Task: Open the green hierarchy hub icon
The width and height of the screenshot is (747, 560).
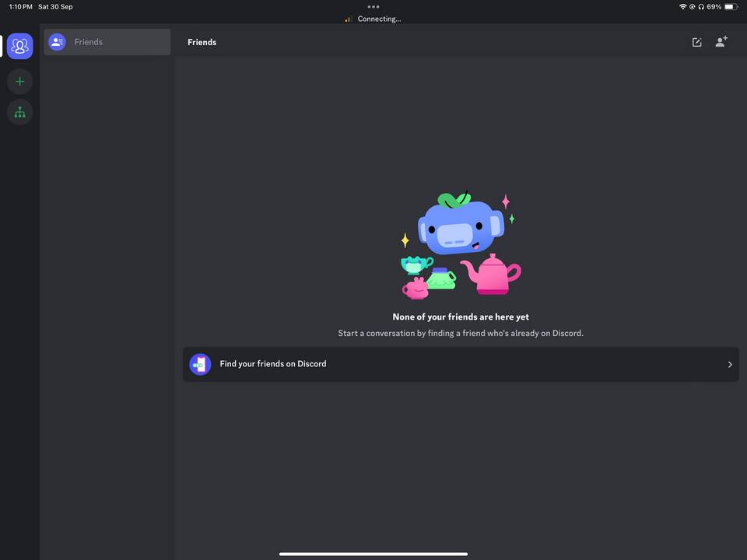Action: point(19,113)
